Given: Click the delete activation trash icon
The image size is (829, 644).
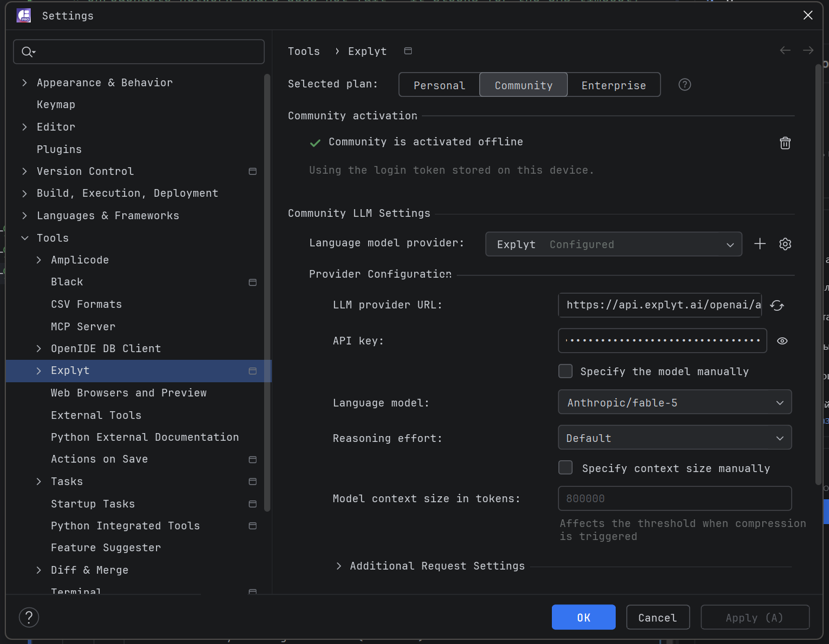Looking at the screenshot, I should (x=785, y=143).
